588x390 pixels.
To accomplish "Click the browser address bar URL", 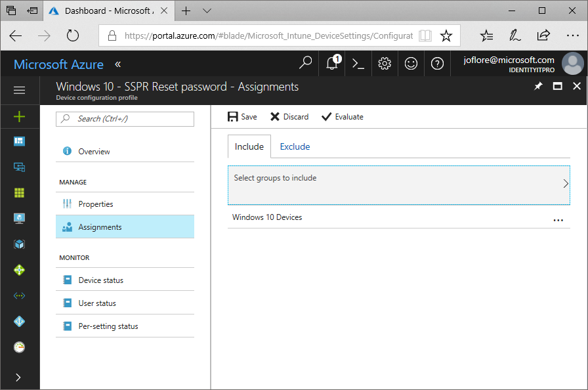I will (x=268, y=35).
